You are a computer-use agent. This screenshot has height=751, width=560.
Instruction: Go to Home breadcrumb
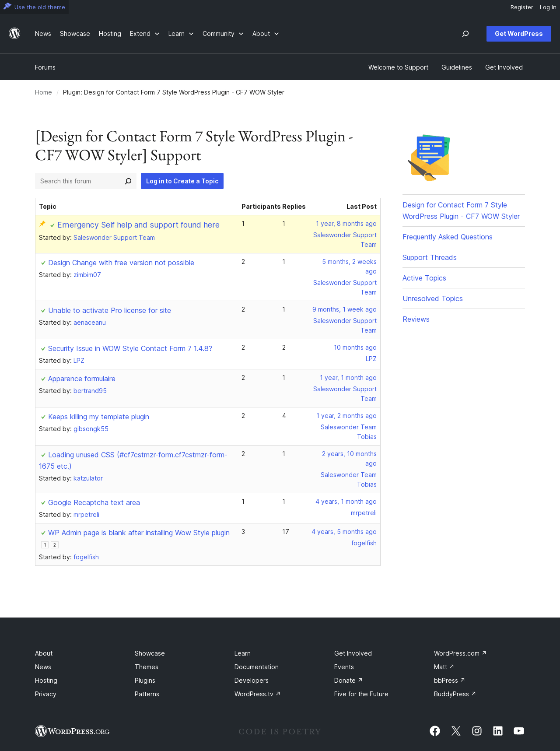tap(43, 92)
